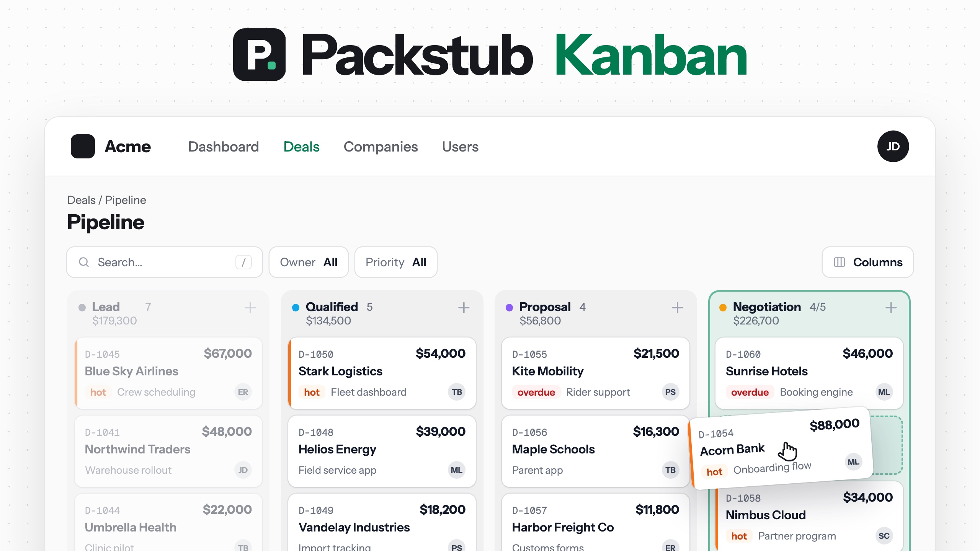The image size is (980, 551).
Task: Click the TB owner avatar on Maple Schools
Action: 670,470
